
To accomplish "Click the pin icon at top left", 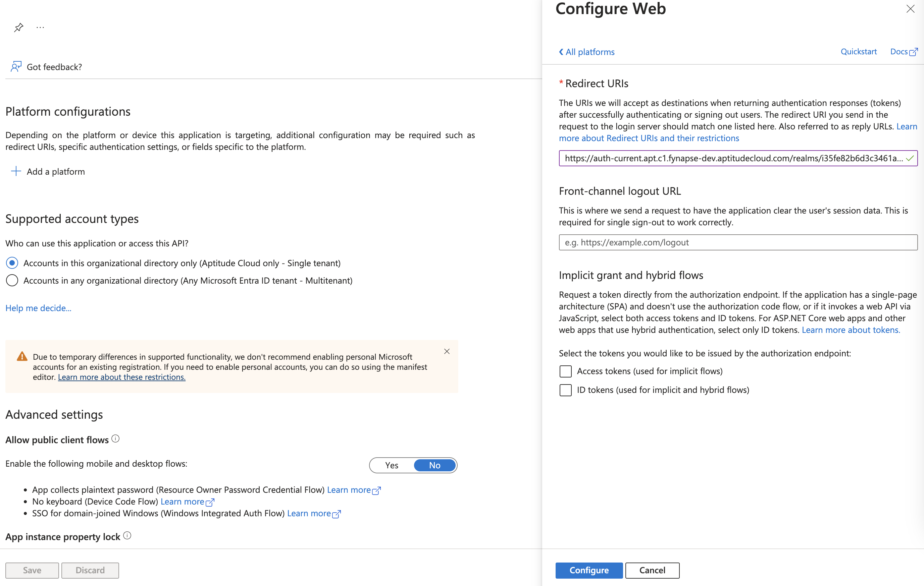I will [x=18, y=27].
